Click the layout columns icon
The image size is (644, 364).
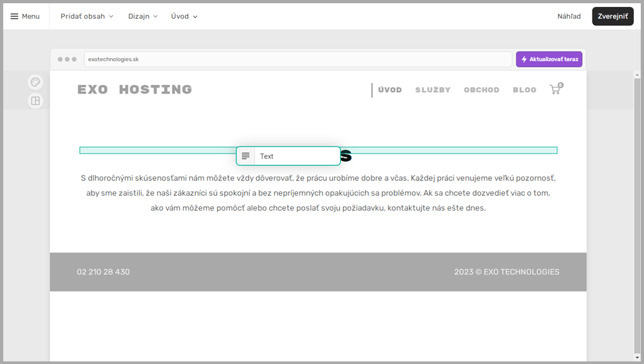tap(35, 101)
